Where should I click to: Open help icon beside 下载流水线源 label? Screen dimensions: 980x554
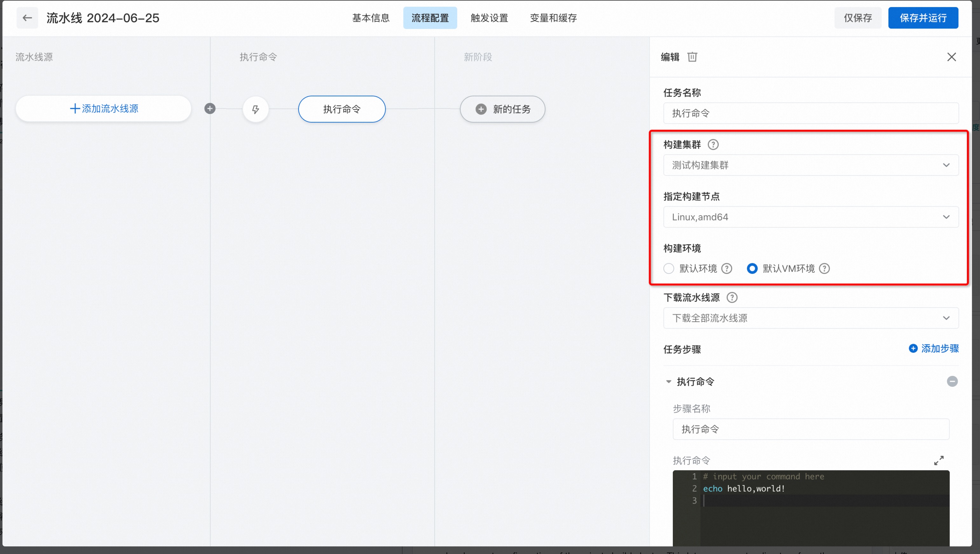[732, 298]
